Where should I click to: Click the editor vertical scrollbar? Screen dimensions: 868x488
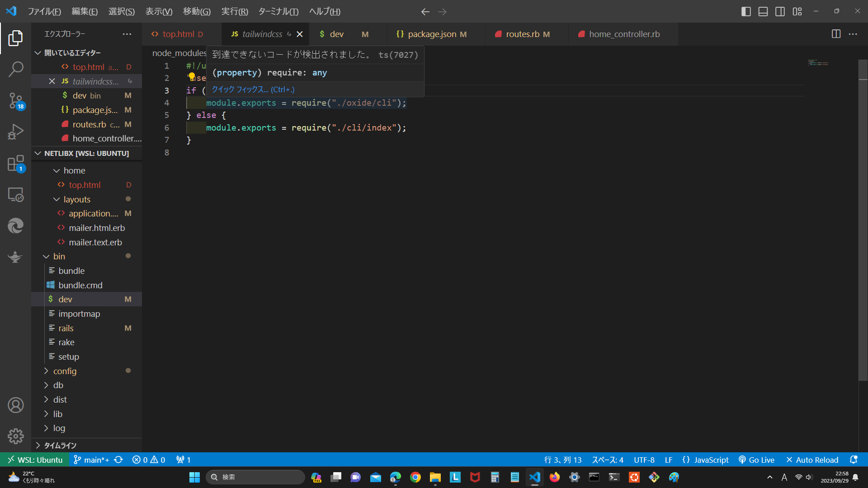[x=863, y=220]
